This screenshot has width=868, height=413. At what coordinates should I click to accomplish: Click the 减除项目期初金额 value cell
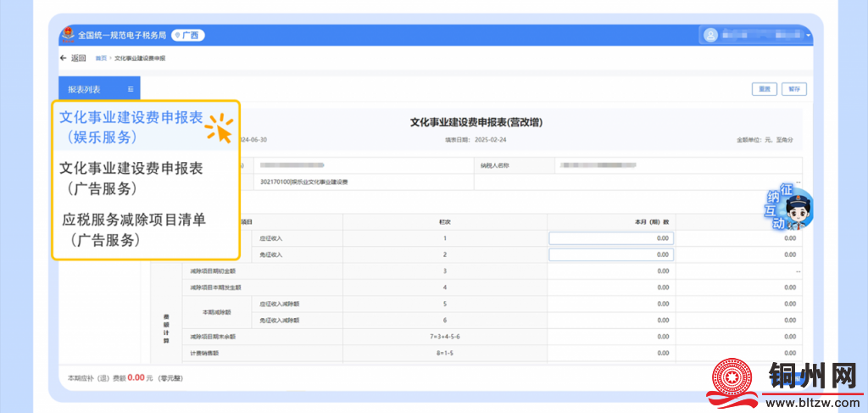click(611, 271)
